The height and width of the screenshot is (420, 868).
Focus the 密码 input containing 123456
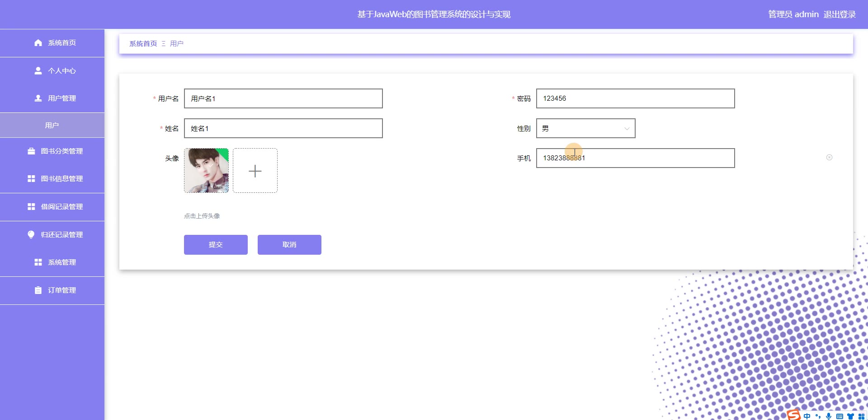coord(636,98)
